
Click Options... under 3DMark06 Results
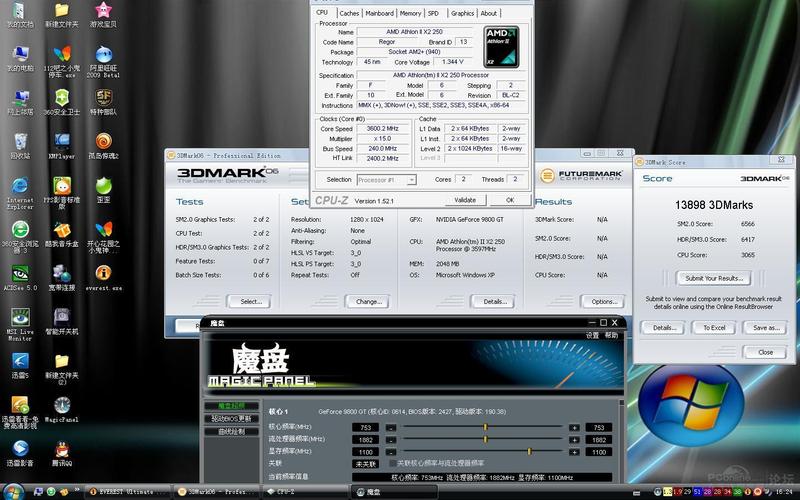pos(602,302)
